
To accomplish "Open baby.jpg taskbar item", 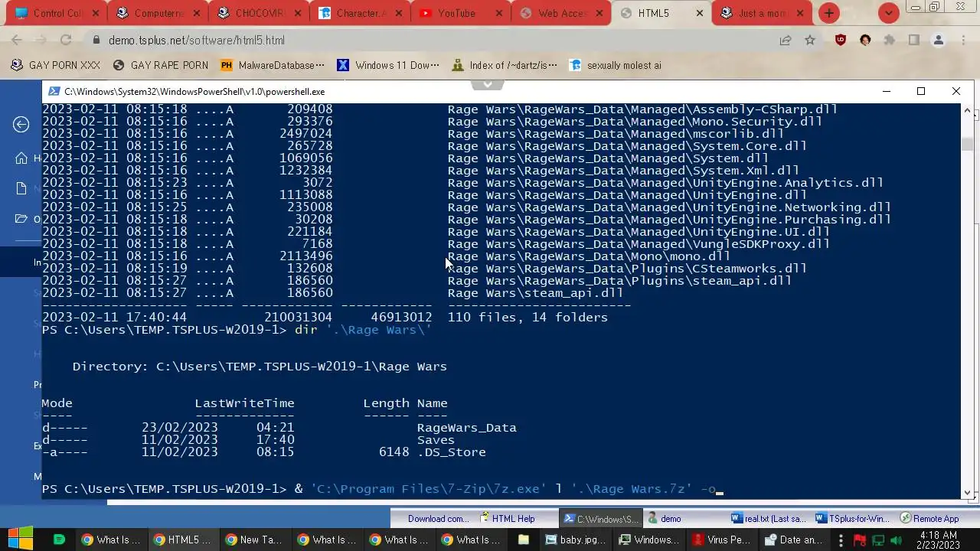I will coord(574,540).
